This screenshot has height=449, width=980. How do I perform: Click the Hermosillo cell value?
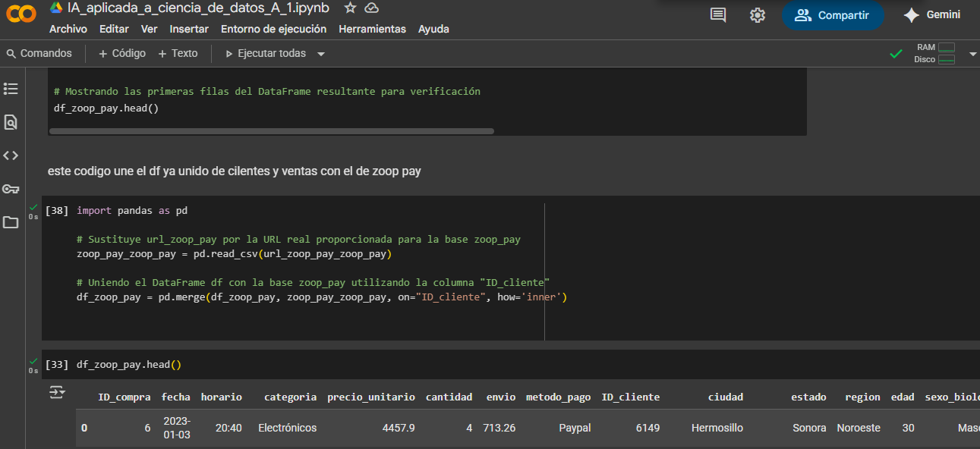click(717, 428)
